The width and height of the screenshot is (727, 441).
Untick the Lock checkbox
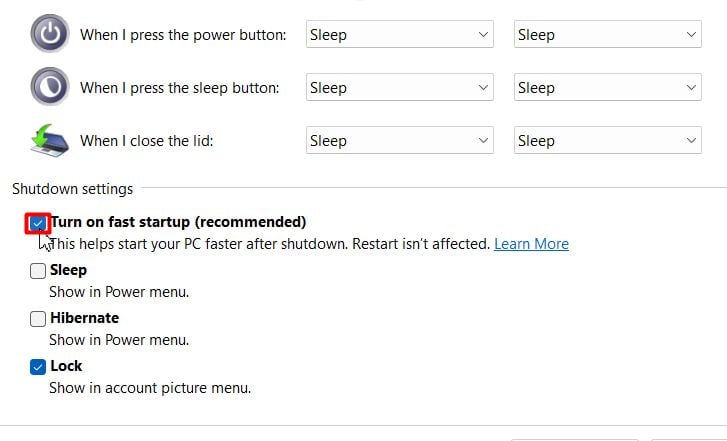(38, 367)
